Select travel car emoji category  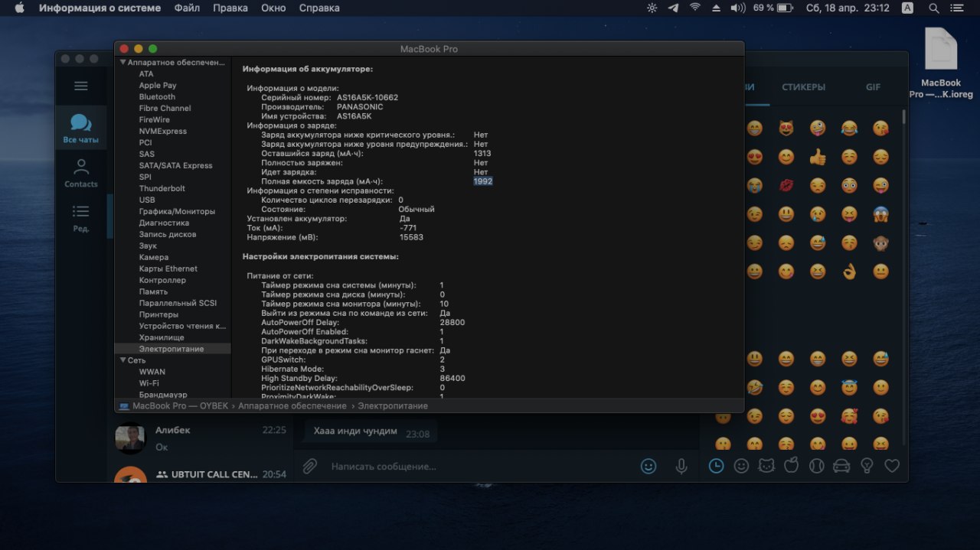(841, 465)
